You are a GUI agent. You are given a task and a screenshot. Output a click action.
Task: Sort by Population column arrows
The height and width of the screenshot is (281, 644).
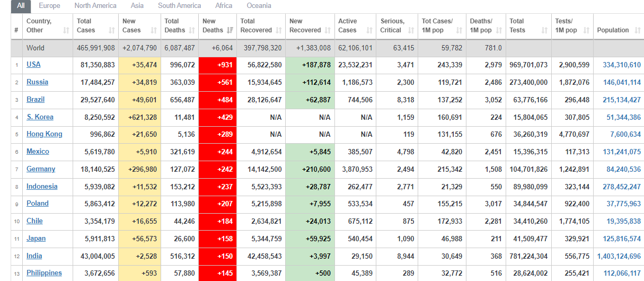(638, 30)
